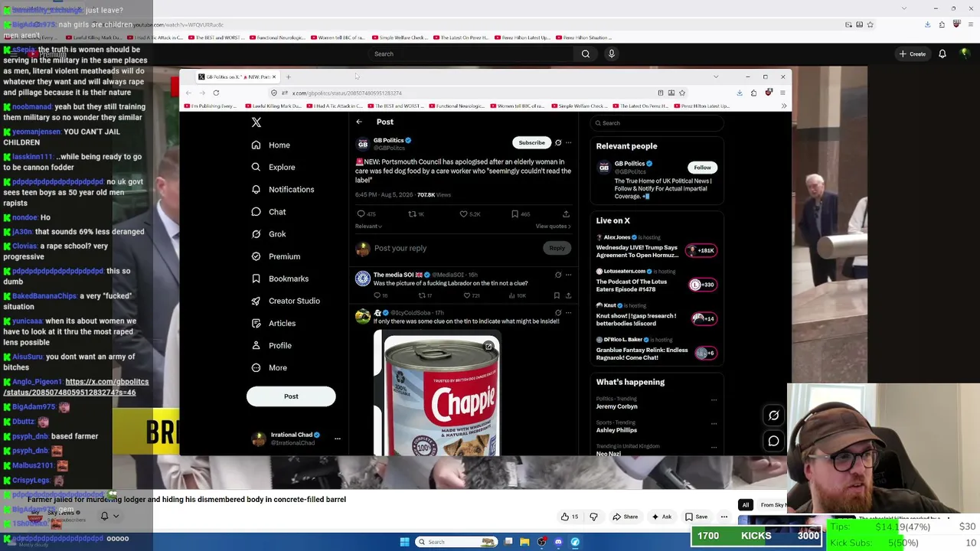Viewport: 980px width, 551px height.
Task: Subscribe to GB Politics
Action: click(531, 142)
